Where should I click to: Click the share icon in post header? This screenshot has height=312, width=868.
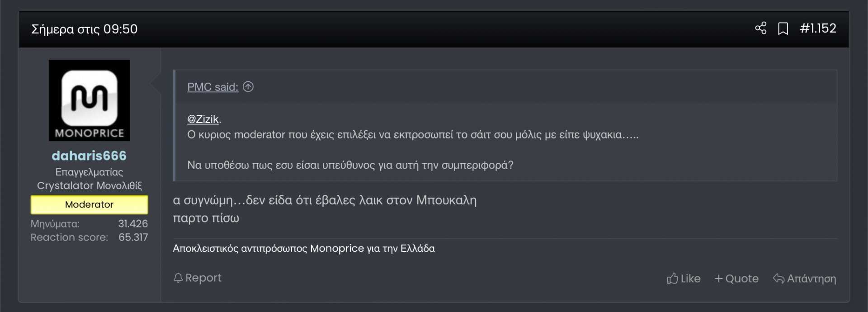[760, 28]
